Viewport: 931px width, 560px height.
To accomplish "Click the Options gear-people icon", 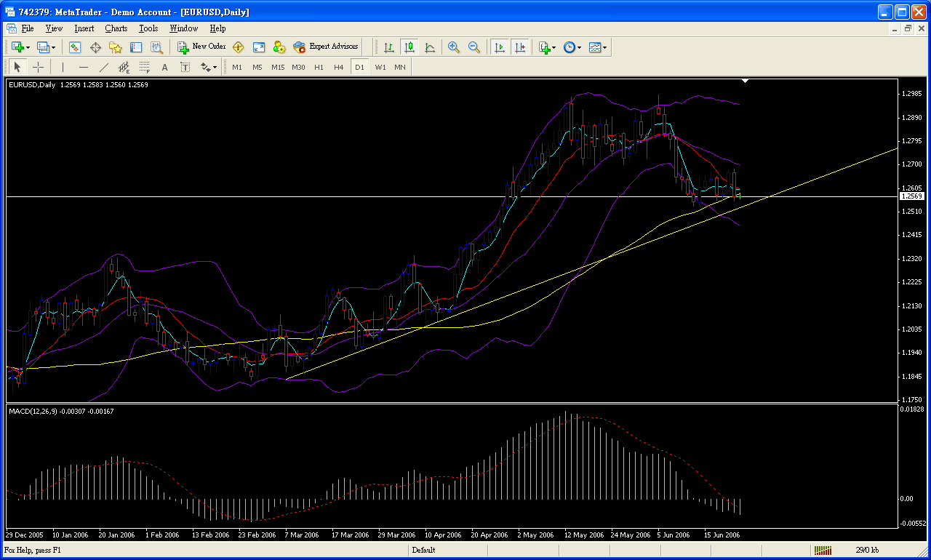I will click(279, 47).
